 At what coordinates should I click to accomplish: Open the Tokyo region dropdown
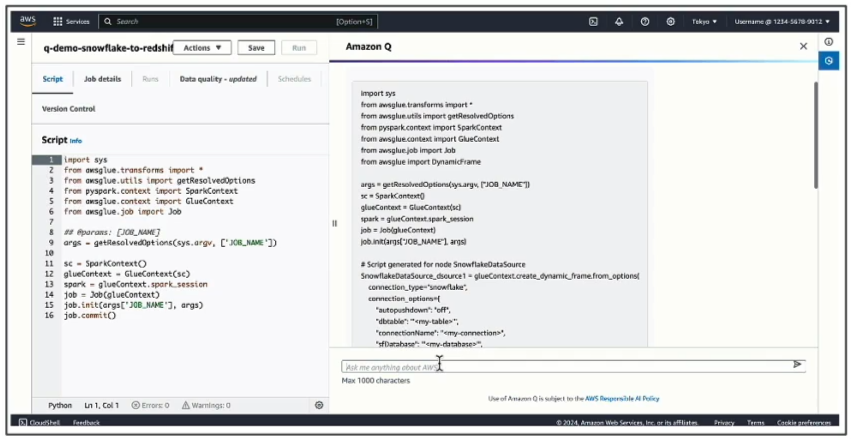(704, 21)
